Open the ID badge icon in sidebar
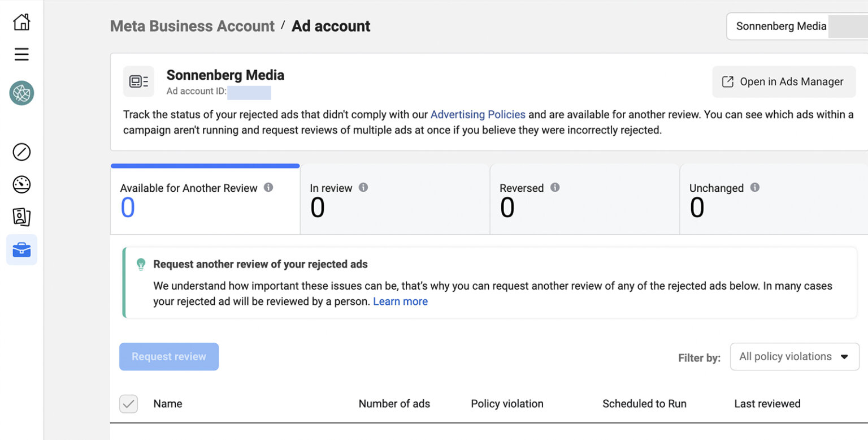 click(x=21, y=217)
